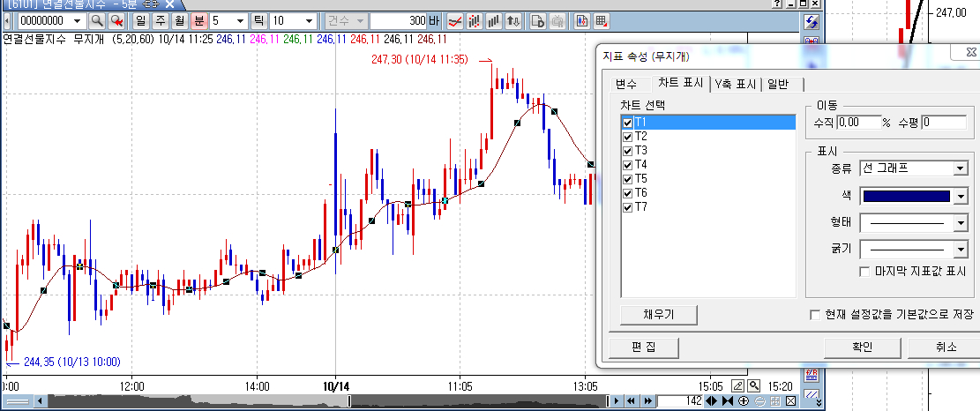Click the 수평 input field
Viewport: 980px width, 411px height.
pos(944,123)
